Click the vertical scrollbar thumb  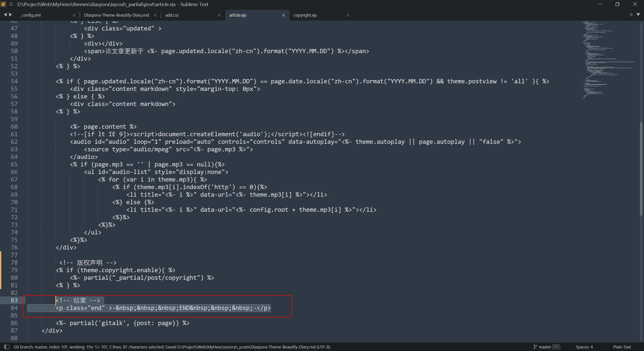(x=641, y=169)
